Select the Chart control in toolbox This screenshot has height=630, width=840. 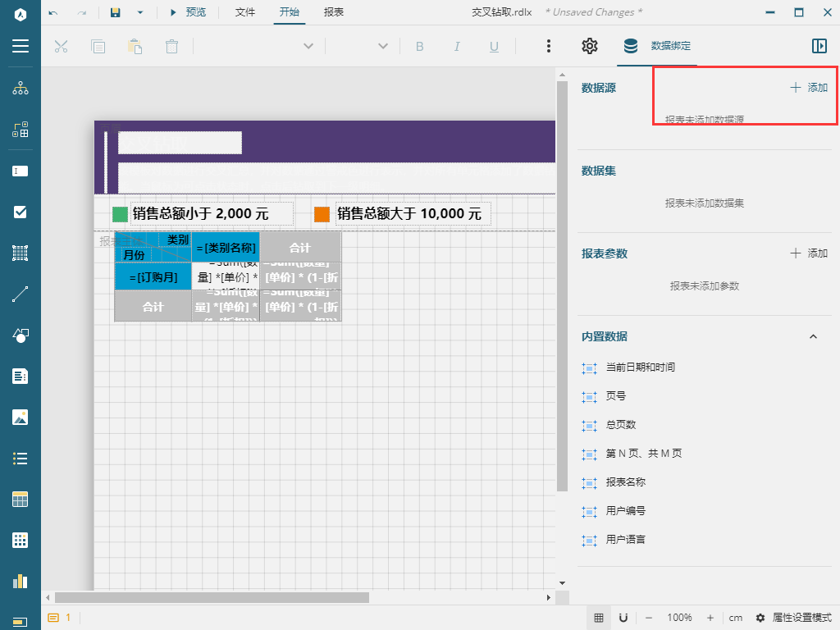[x=21, y=582]
